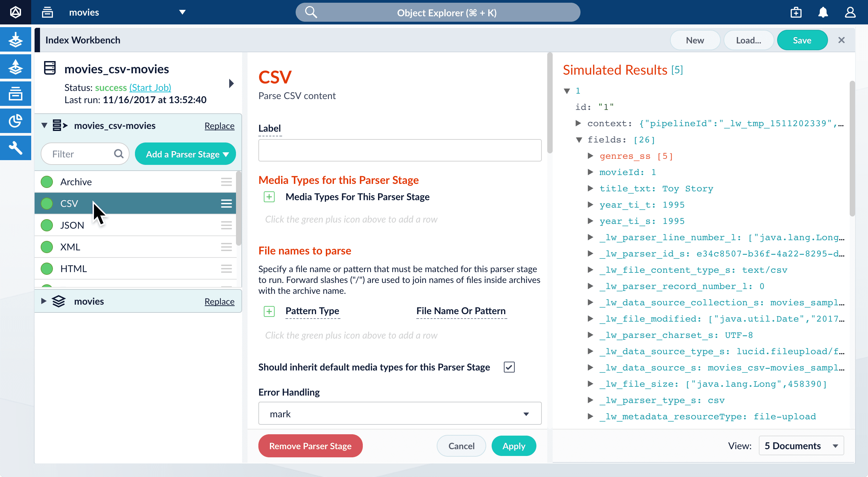Disable the JSON parser stage green toggle

[x=47, y=225]
